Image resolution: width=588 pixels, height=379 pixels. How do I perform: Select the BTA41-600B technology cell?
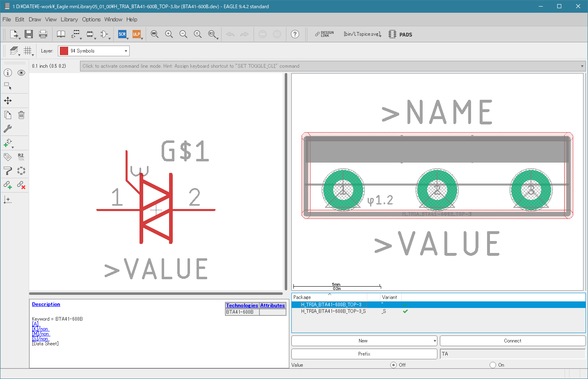(x=242, y=312)
